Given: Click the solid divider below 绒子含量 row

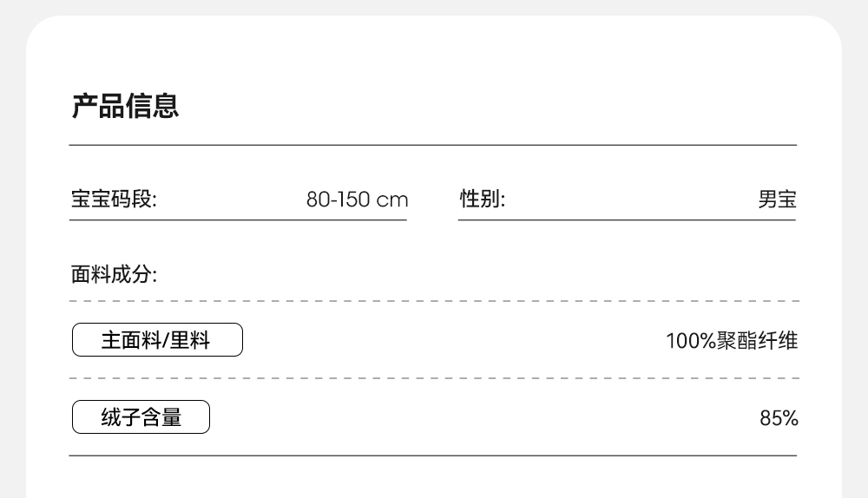Looking at the screenshot, I should tap(432, 455).
